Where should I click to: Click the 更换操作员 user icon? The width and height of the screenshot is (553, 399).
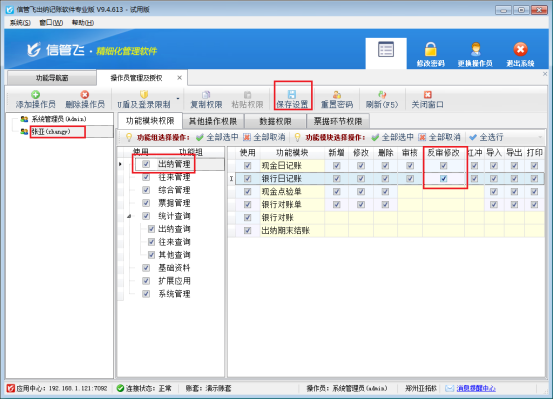pos(475,49)
